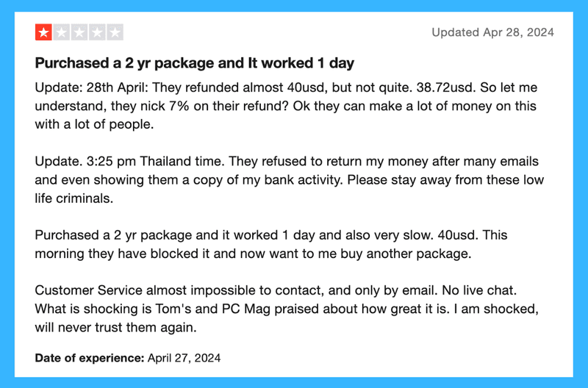Click the fifth gray rating star
This screenshot has width=588, height=388.
point(115,32)
